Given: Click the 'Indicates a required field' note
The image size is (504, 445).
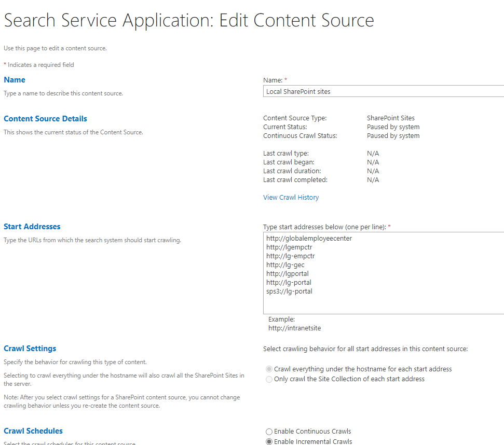Looking at the screenshot, I should (x=39, y=64).
